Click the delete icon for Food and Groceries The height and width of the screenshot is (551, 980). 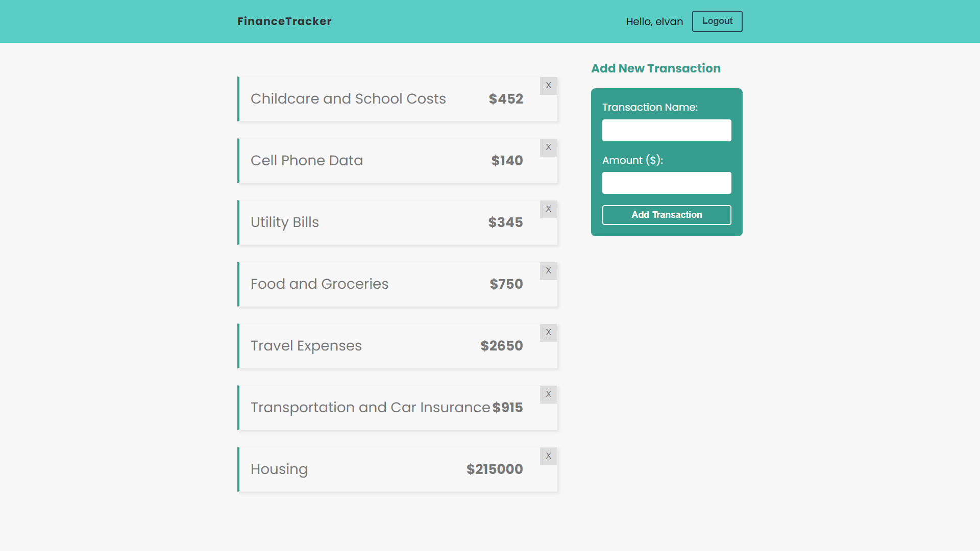click(548, 270)
